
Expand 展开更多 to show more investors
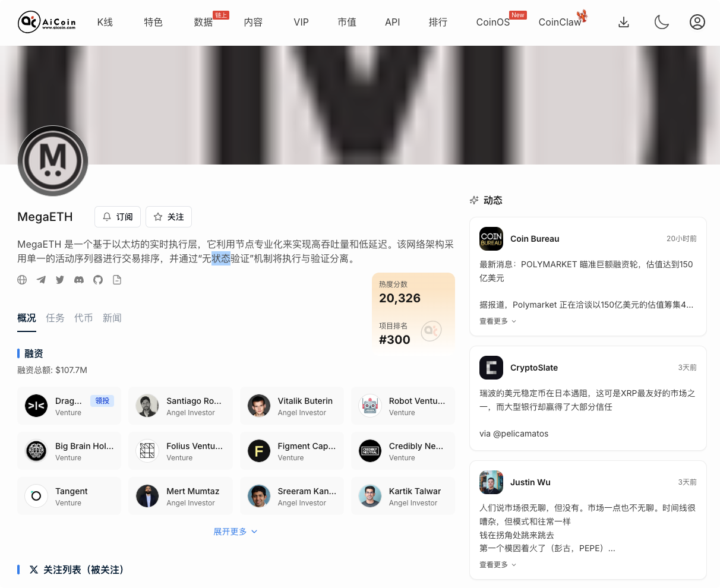(x=235, y=531)
